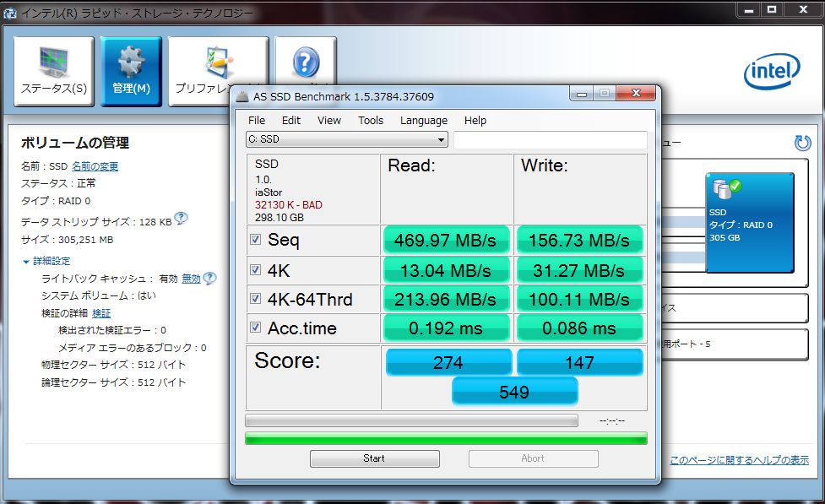Viewport: 825px width, 504px height.
Task: Select the SSD RAID 0 volume tile
Action: pyautogui.click(x=749, y=223)
